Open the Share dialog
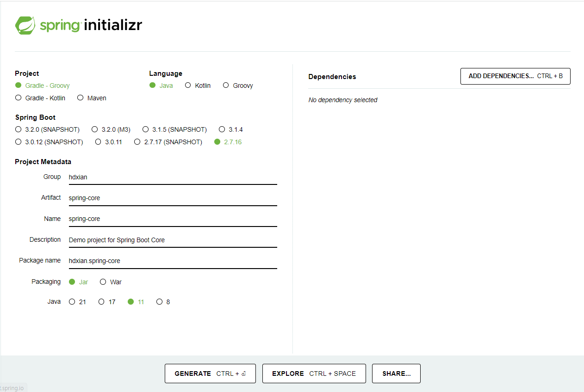Screen dimensions: 584x392 coord(396,374)
